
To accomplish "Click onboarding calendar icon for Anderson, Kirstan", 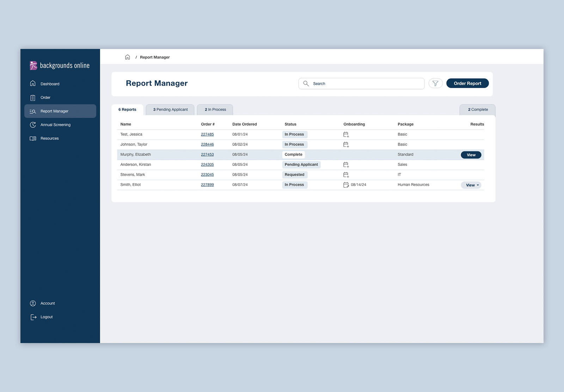I will pyautogui.click(x=346, y=165).
